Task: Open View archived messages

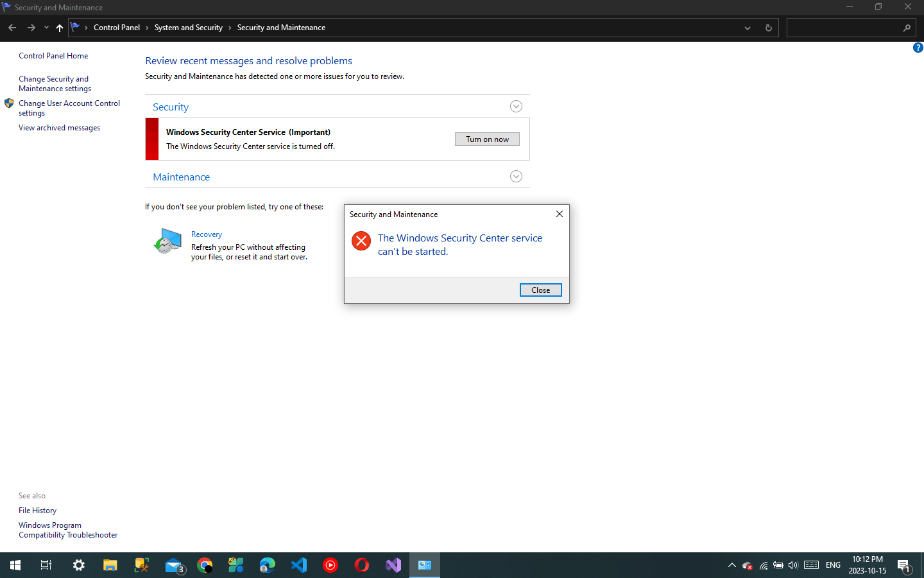Action: pos(59,128)
